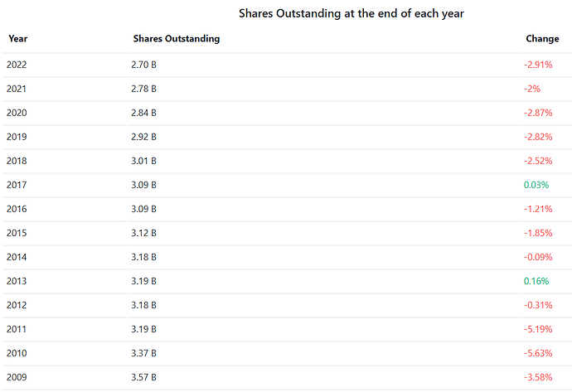Click the -5.19% change for 2011
The image size is (572, 392).
537,329
